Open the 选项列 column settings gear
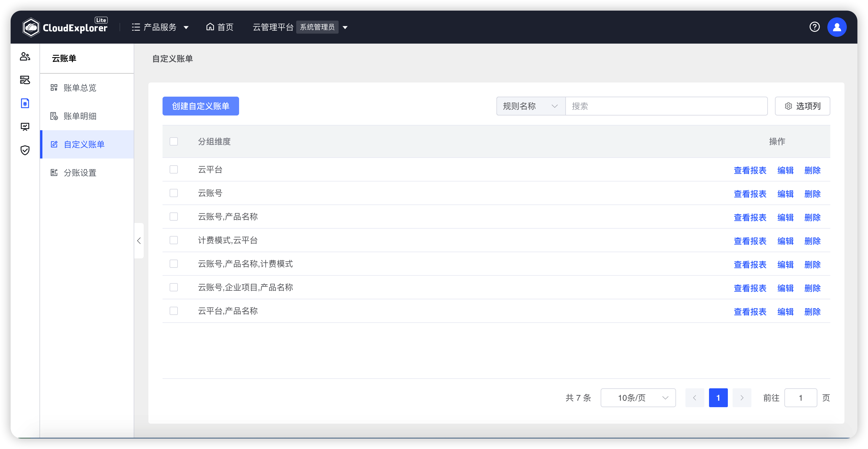The image size is (868, 449). 802,106
